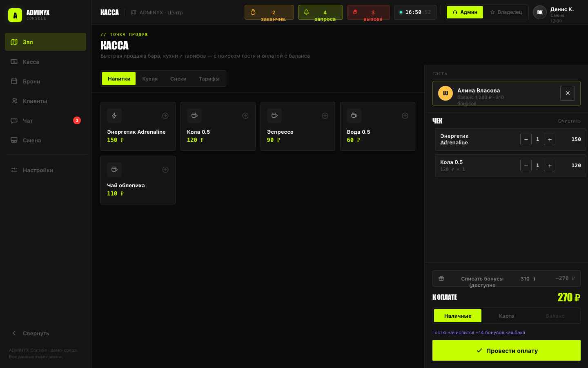Open Настройки in the sidebar
Screen dimensions: 588x368
click(x=45, y=170)
